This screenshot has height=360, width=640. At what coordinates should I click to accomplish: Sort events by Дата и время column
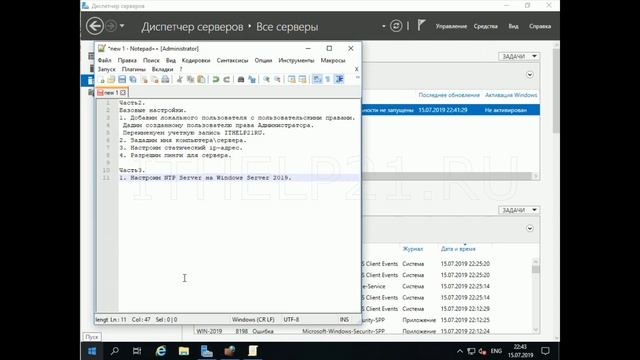[x=458, y=249]
